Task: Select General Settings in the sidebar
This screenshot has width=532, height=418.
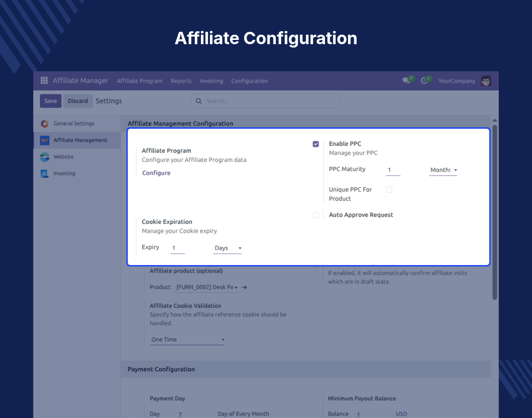Action: pos(77,123)
